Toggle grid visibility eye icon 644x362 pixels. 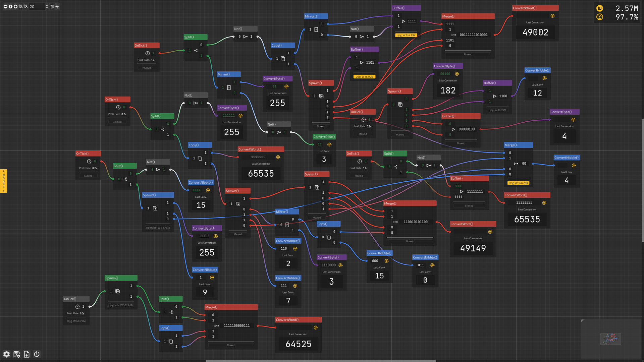pos(21,6)
